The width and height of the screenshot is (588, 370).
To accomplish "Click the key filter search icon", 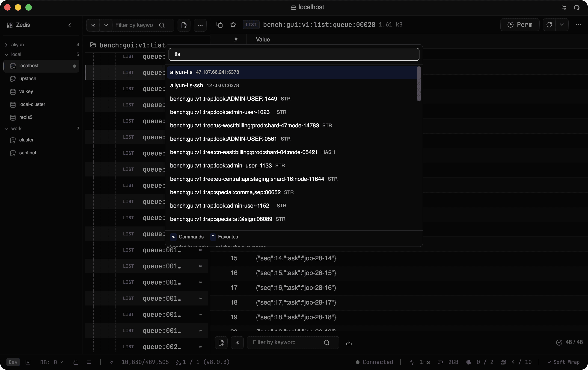I will point(162,25).
